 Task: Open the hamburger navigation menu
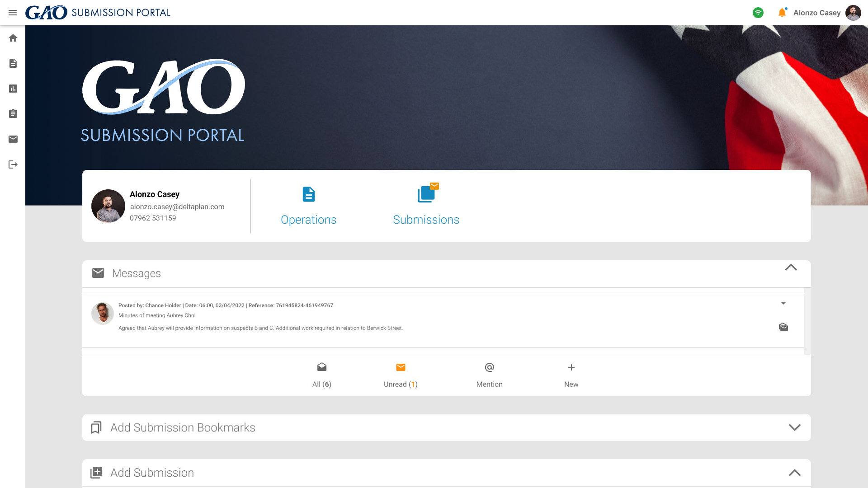coord(13,13)
